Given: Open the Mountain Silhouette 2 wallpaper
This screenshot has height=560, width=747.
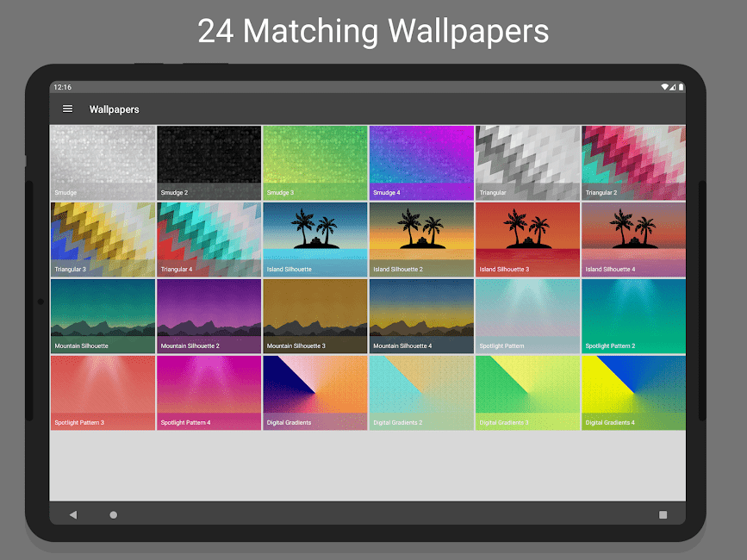Looking at the screenshot, I should [x=209, y=316].
